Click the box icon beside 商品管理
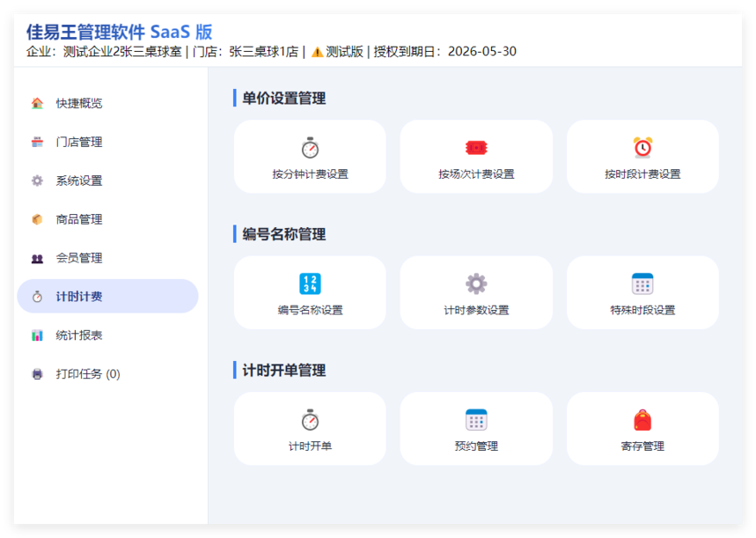This screenshot has width=756, height=538. click(x=37, y=219)
